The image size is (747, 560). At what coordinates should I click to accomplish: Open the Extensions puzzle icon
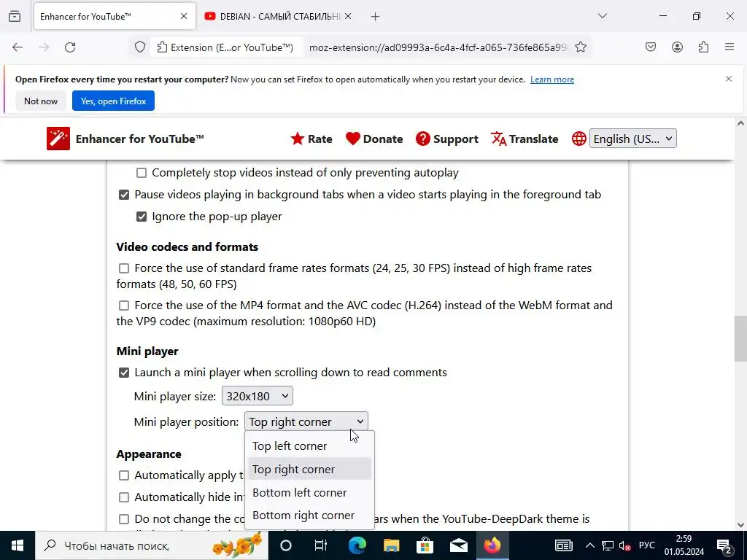[x=703, y=47]
